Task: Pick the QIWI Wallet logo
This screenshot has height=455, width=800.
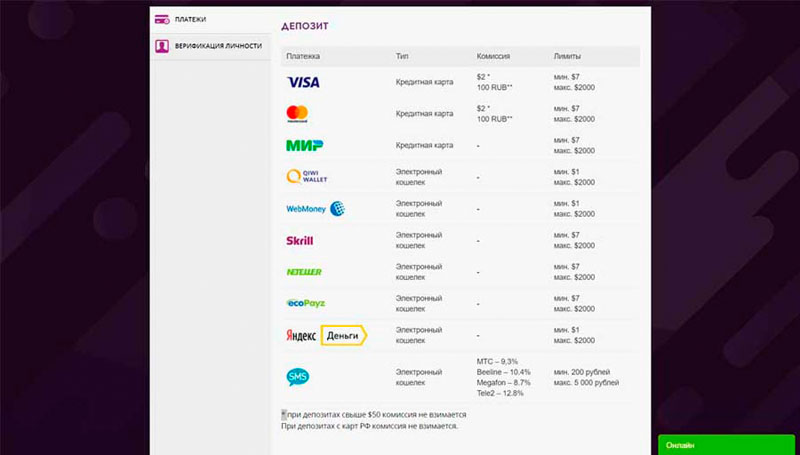Action: 307,177
